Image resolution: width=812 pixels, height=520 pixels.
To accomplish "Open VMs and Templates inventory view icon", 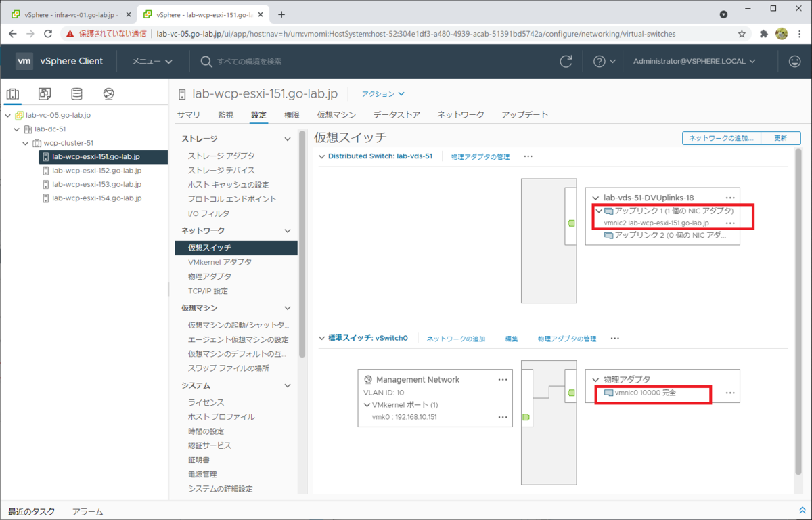I will point(45,94).
